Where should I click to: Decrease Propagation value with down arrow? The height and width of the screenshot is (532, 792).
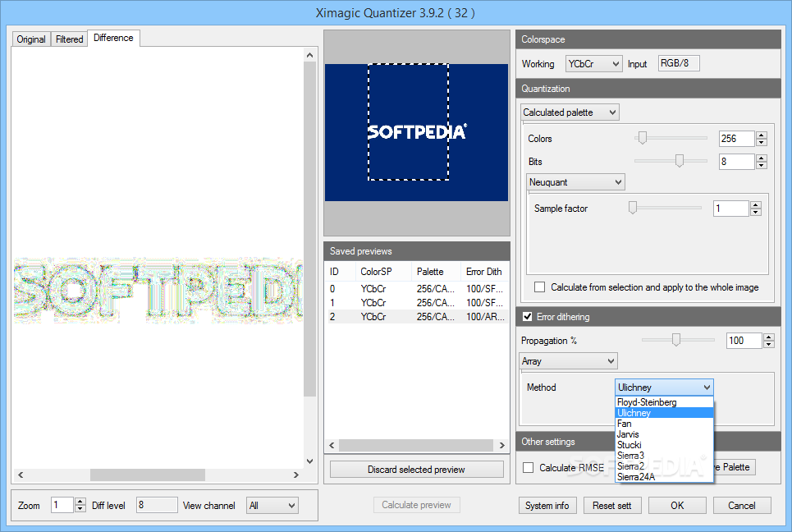tap(769, 344)
